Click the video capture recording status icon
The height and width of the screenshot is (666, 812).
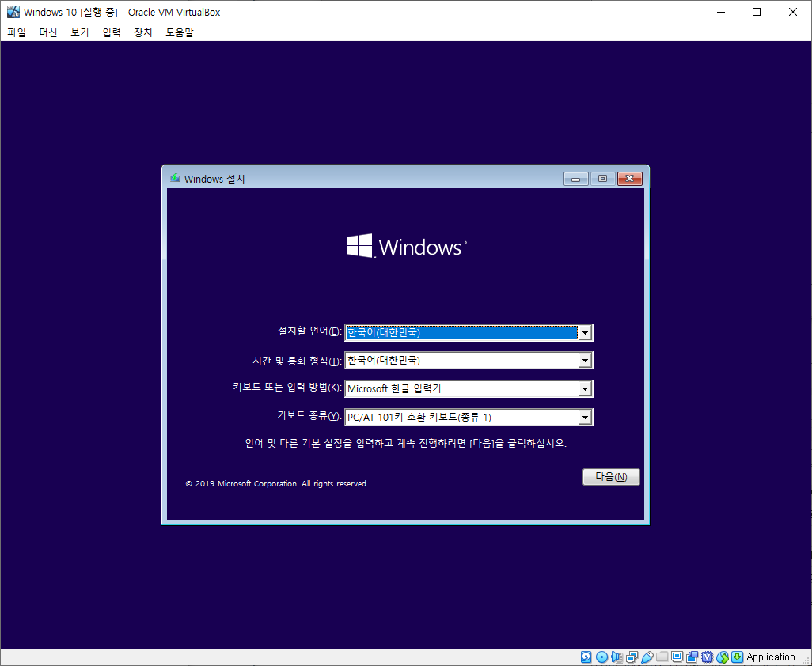point(692,657)
